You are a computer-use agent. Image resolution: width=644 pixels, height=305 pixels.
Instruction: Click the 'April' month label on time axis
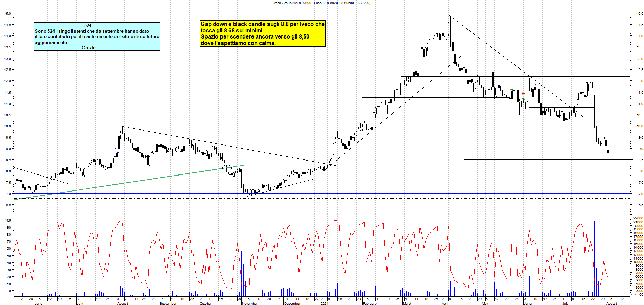click(x=445, y=303)
